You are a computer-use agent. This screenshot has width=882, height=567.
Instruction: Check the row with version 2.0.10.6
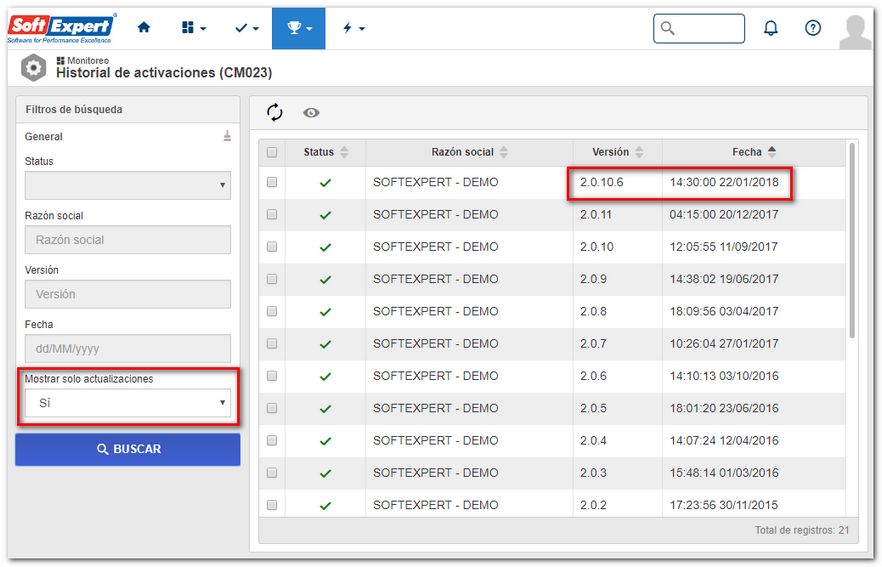click(272, 182)
